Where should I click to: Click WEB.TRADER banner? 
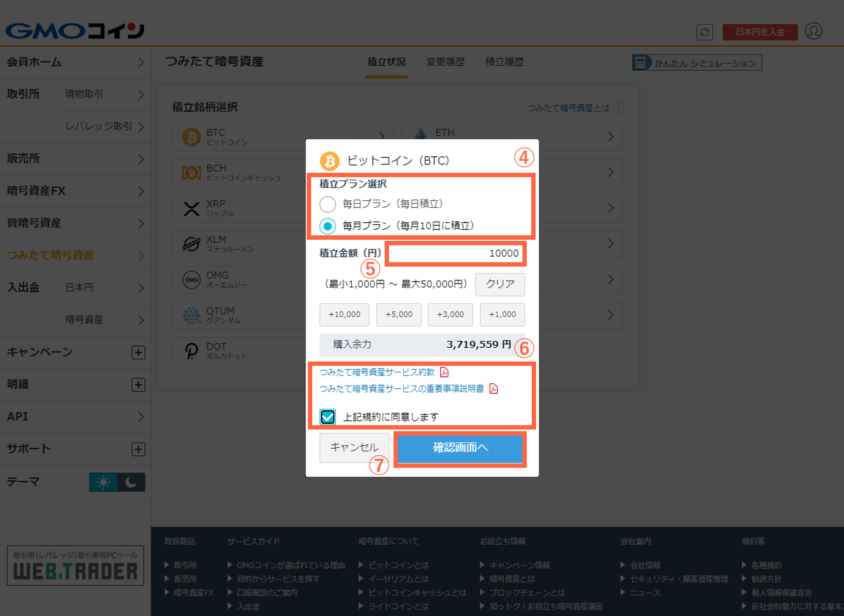75,566
